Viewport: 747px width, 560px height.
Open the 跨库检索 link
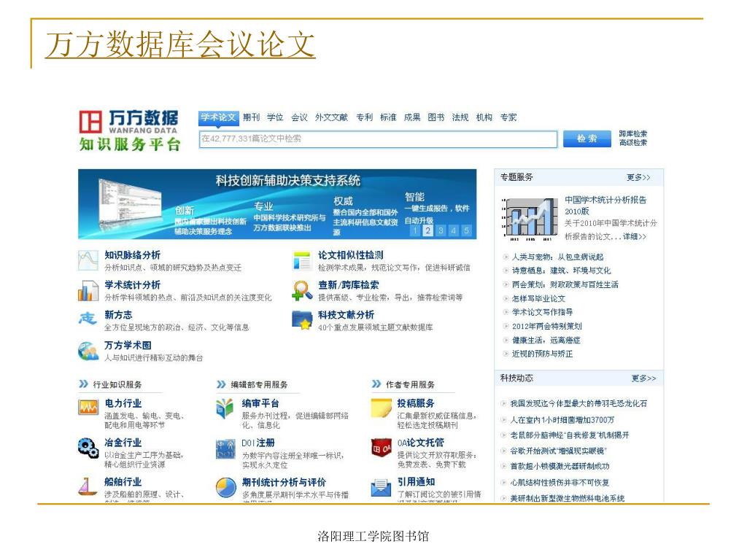633,134
